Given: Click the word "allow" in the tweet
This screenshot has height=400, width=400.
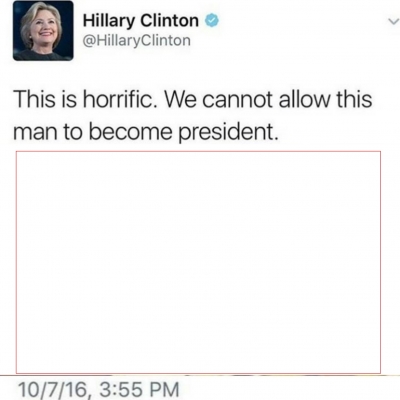Looking at the screenshot, I should point(303,99).
